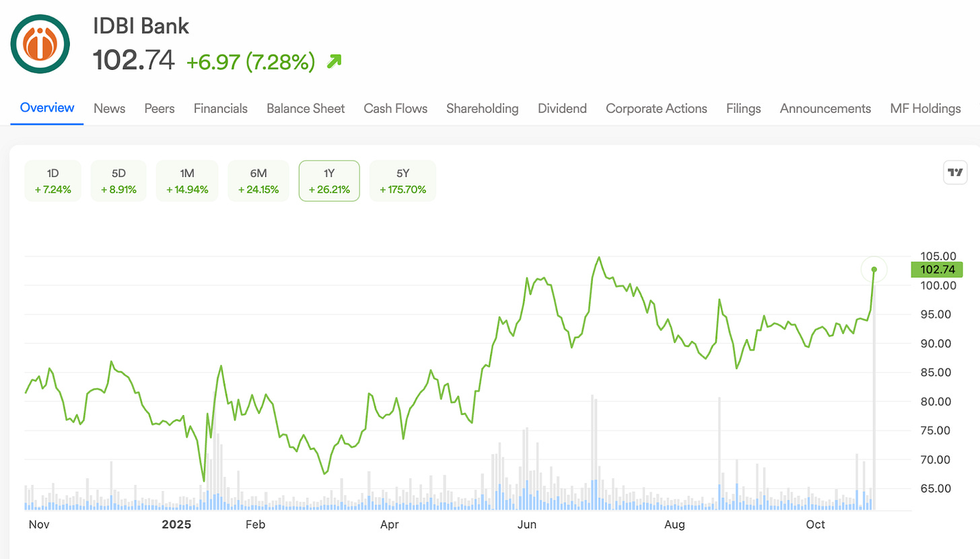Select the 1Y time range

329,181
